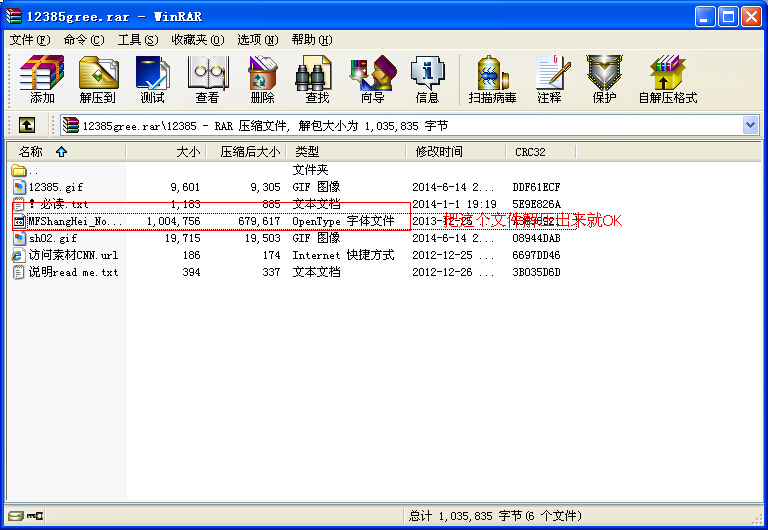This screenshot has height=530, width=768.
Task: Open the 帮助(H) menu
Action: pyautogui.click(x=312, y=40)
